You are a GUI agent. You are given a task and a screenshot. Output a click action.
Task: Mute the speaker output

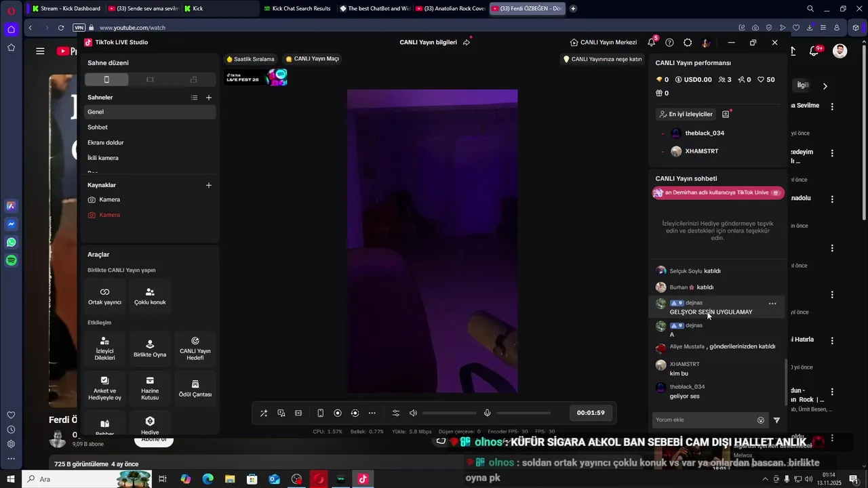[414, 413]
